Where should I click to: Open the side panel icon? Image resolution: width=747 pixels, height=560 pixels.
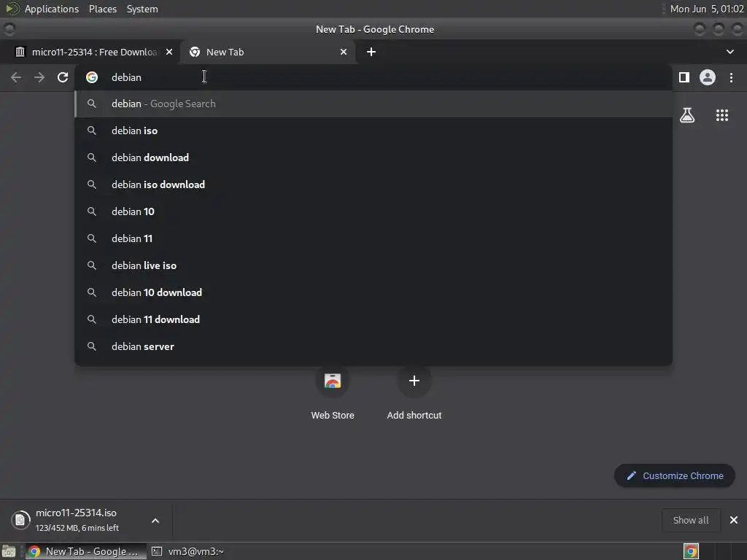(684, 77)
